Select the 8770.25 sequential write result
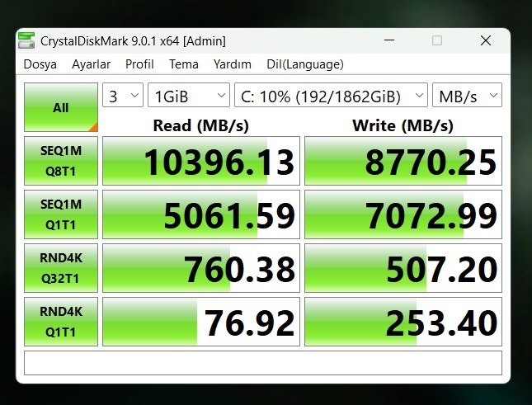Screen dimensions: 532x405 coord(403,161)
